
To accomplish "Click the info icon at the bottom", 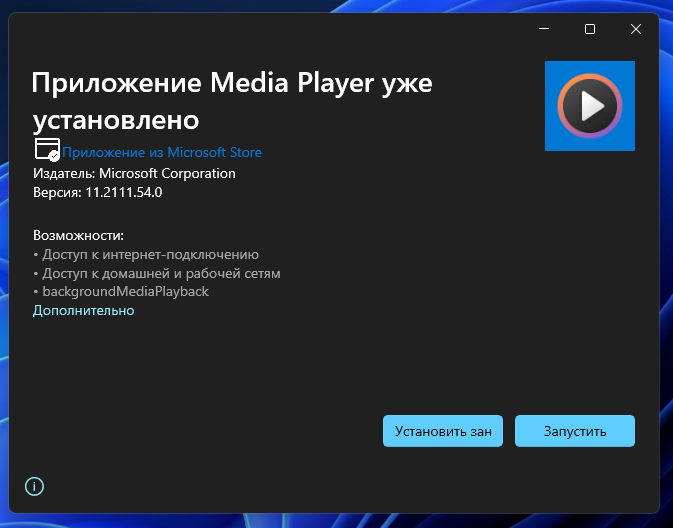I will pyautogui.click(x=34, y=486).
